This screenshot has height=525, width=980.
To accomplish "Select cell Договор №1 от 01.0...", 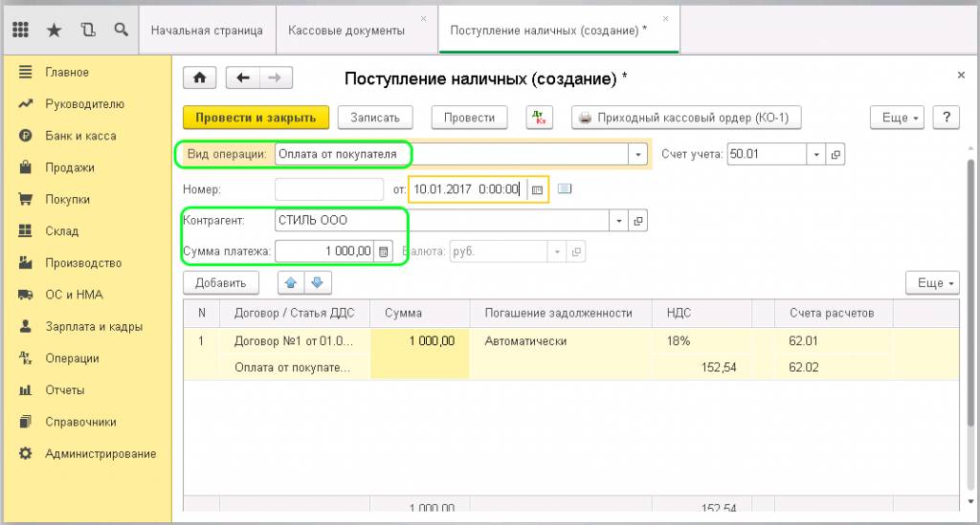I will [x=294, y=340].
